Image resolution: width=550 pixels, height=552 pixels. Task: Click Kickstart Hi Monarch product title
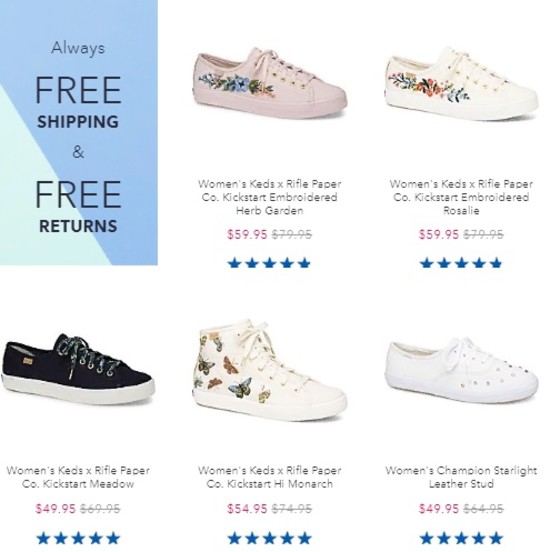[x=270, y=477]
